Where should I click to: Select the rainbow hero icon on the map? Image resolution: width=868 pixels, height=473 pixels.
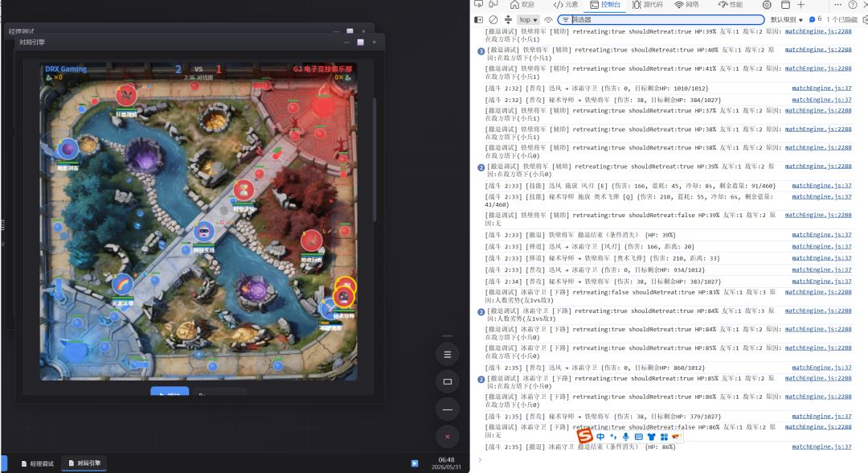122,285
